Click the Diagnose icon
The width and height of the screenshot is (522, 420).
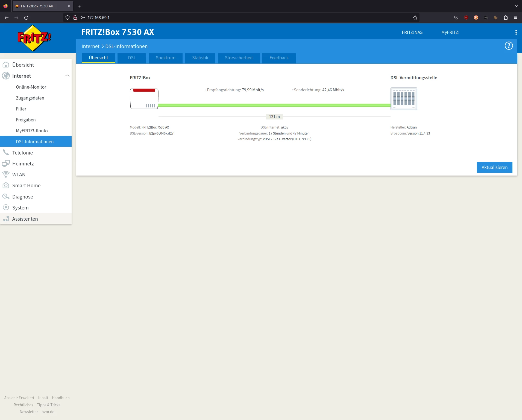point(6,197)
